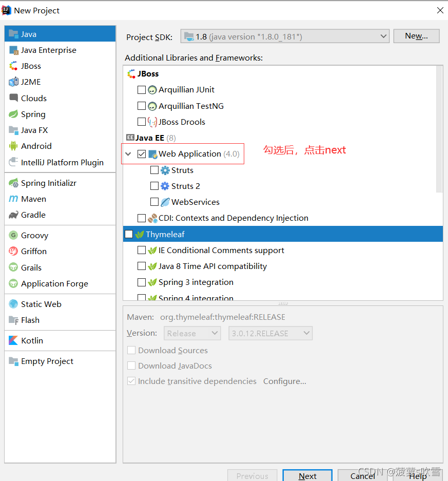Click the Kotlin logo icon
The width and height of the screenshot is (448, 481).
13,340
